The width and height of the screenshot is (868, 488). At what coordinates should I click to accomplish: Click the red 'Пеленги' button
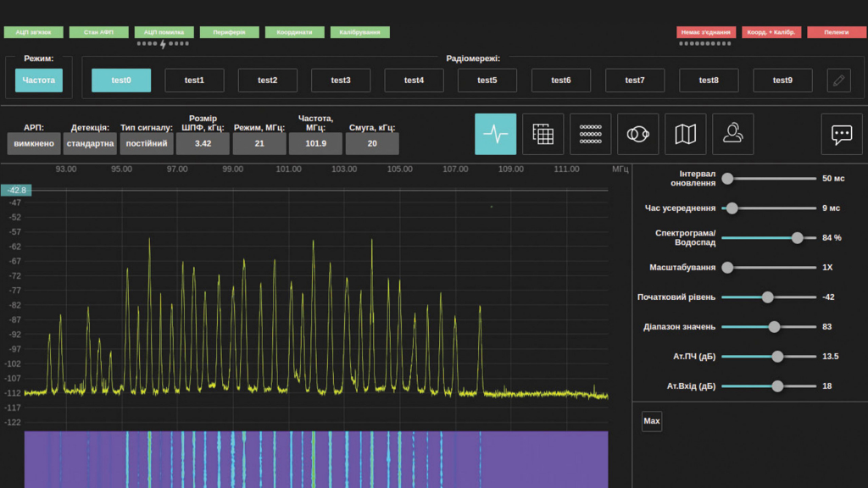point(836,32)
